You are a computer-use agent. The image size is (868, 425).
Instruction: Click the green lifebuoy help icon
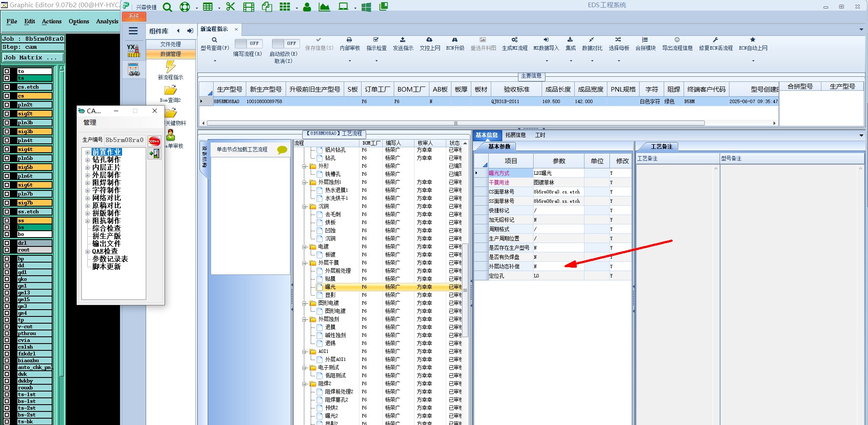[x=185, y=7]
